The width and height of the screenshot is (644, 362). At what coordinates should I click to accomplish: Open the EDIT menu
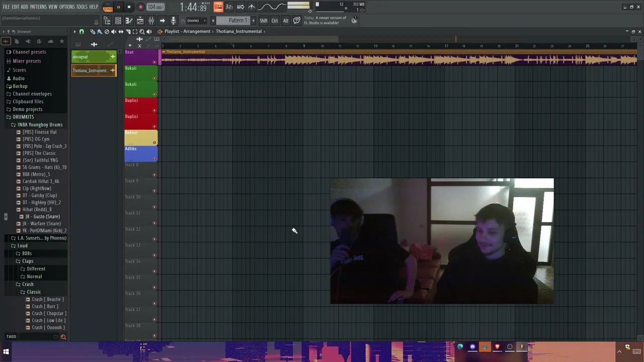pos(15,7)
